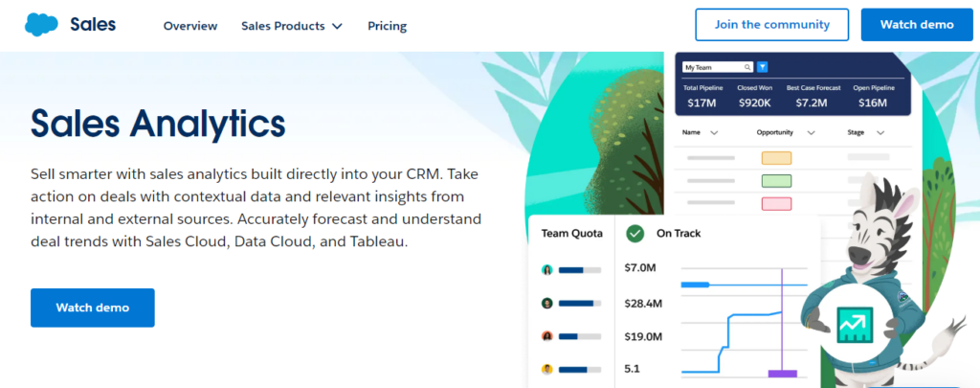This screenshot has width=980, height=388.
Task: Open the Opportunity column sort chevron
Action: coord(811,133)
